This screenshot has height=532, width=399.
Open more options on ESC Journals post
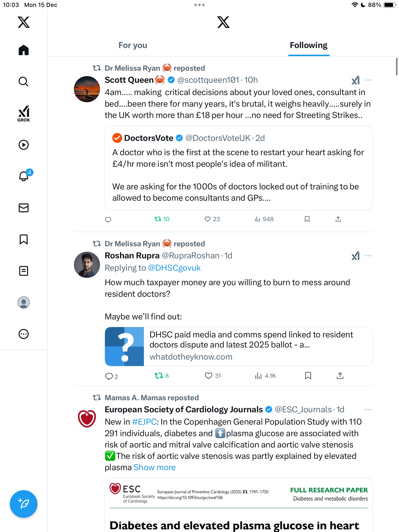[x=368, y=410]
